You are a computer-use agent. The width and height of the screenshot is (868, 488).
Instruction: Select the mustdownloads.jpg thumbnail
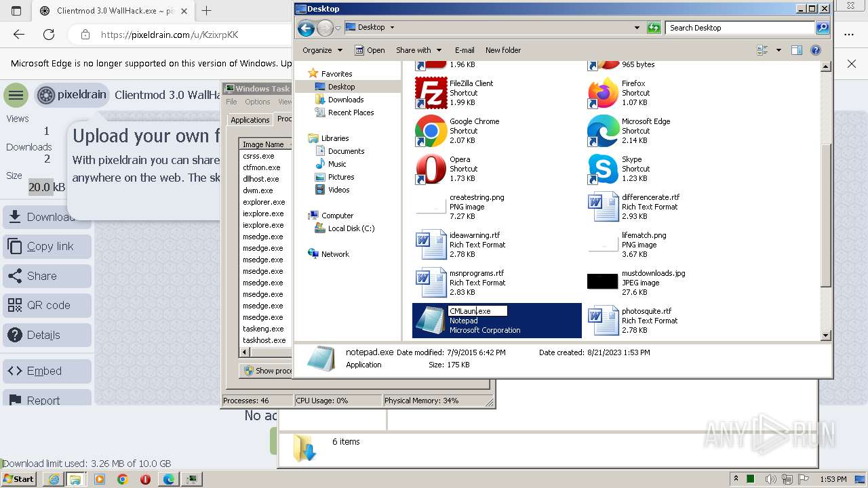click(603, 281)
